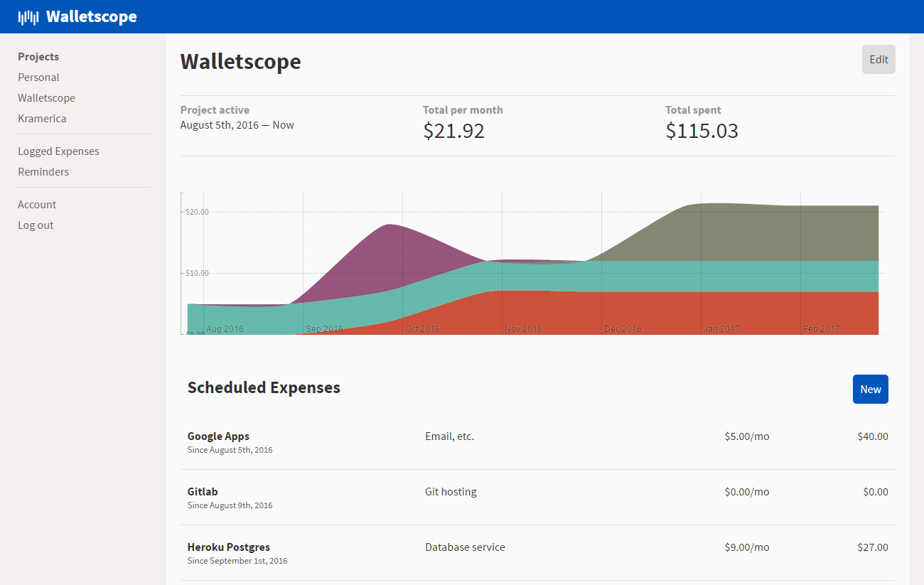
Task: Select the Walletscope project in the sidebar
Action: point(46,97)
